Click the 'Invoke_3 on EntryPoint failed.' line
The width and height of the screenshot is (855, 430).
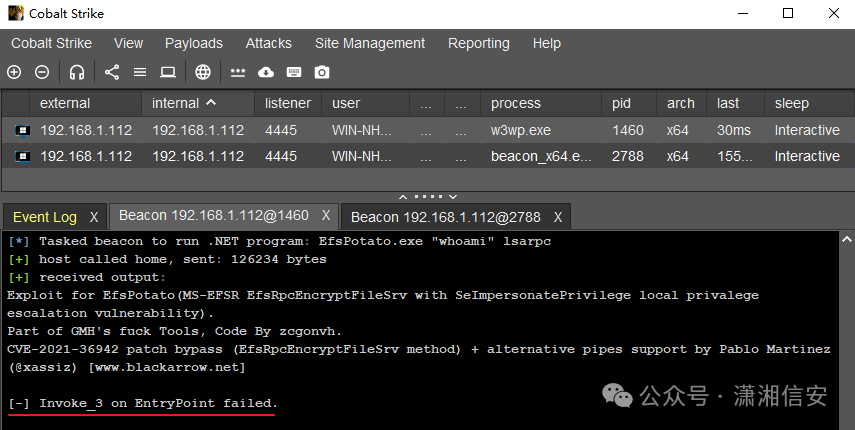pyautogui.click(x=143, y=403)
